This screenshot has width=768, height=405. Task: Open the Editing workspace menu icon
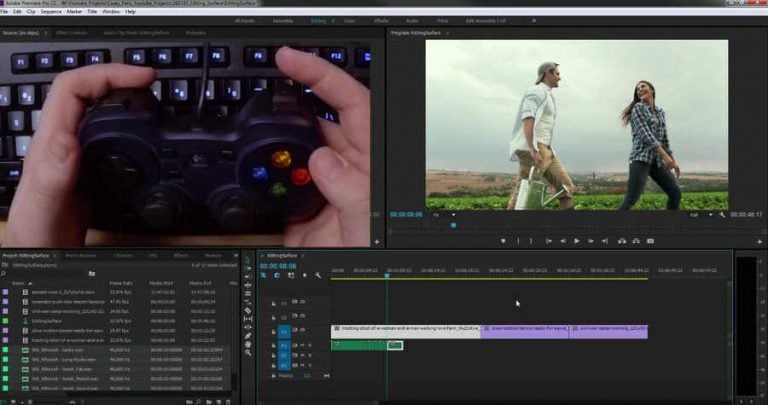(334, 21)
